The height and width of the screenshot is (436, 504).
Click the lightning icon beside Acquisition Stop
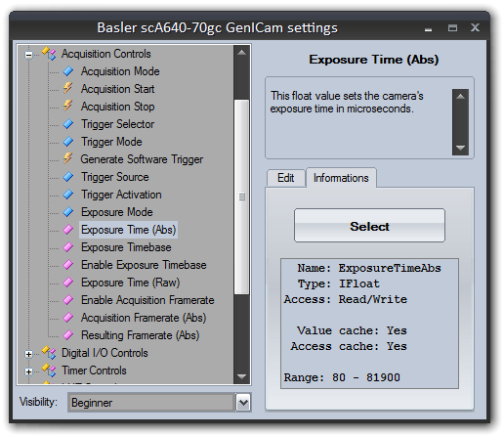click(x=68, y=106)
